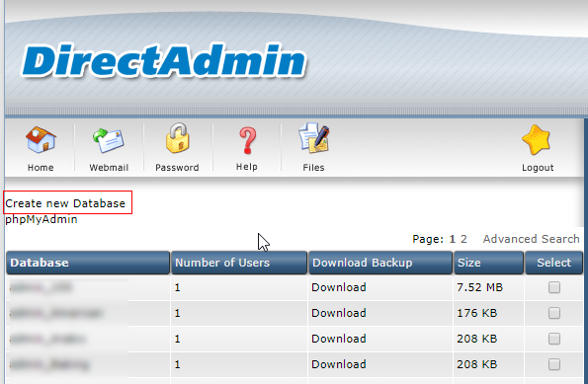Click the Download Backup column header

pos(380,263)
